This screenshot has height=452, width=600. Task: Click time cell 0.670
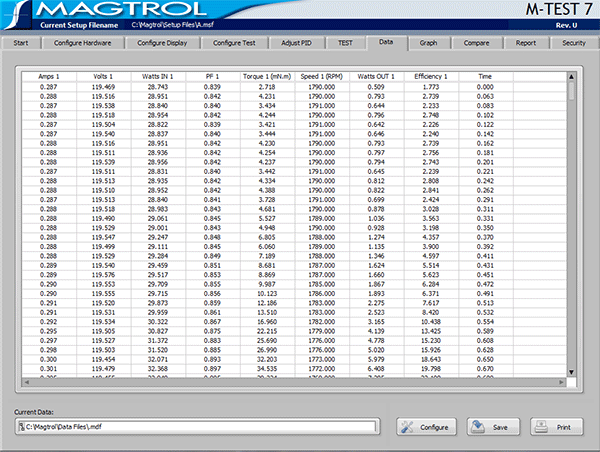coord(485,369)
